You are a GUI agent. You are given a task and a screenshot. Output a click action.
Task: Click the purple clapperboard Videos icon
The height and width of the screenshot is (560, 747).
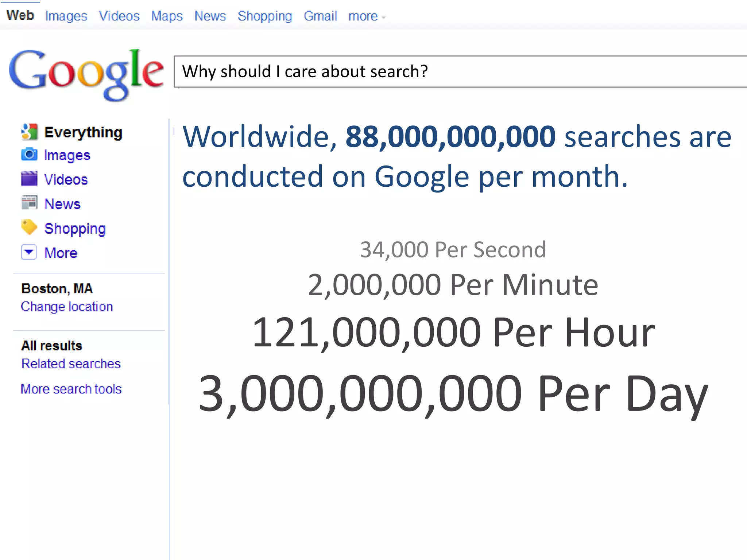(29, 179)
